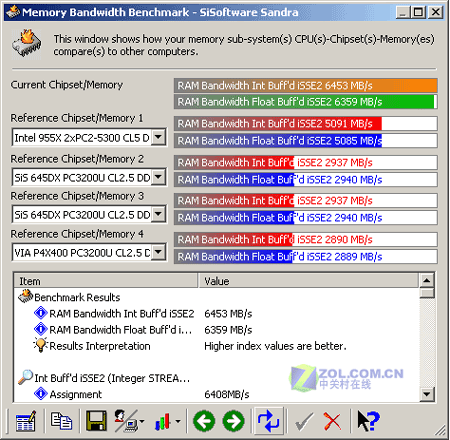Click the info icon beside Assignment
Screen dimensions: 450x440
tap(41, 394)
